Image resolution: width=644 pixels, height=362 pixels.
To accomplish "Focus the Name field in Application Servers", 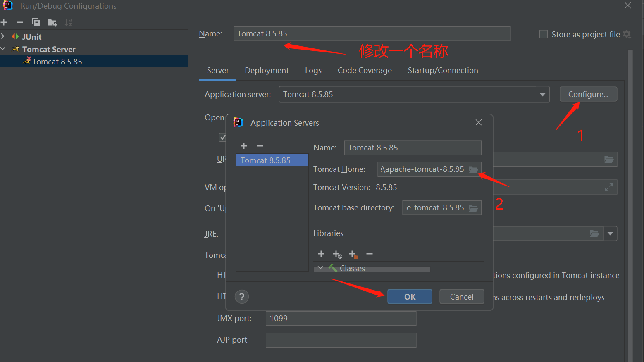I will (x=413, y=148).
